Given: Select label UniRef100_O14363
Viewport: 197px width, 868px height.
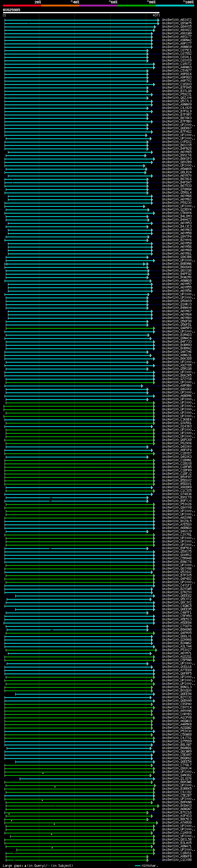Looking at the screenshot, I should click(x=176, y=426).
